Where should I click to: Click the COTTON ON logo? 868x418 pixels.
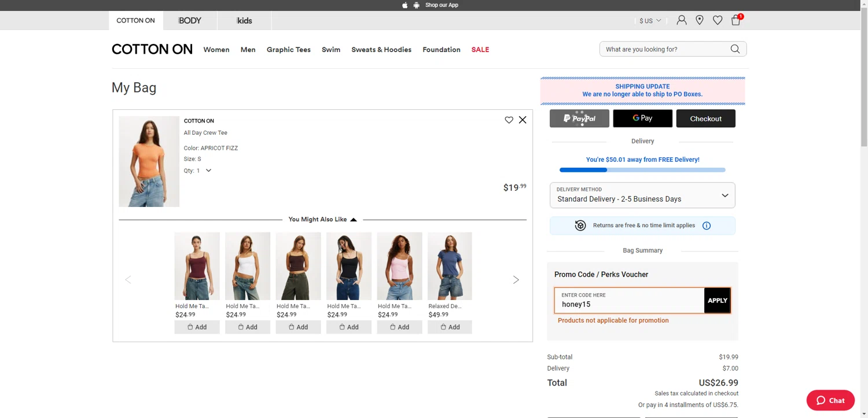(x=152, y=49)
